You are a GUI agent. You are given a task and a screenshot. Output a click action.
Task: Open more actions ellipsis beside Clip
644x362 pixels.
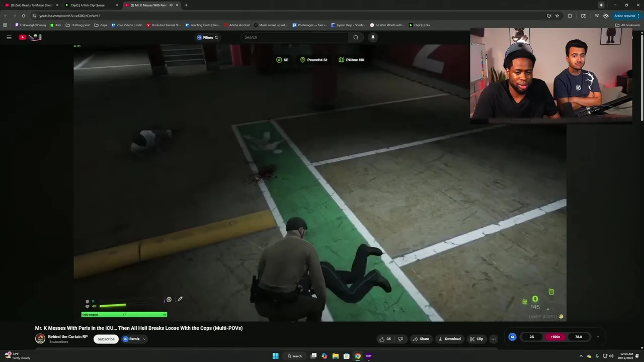point(494,339)
